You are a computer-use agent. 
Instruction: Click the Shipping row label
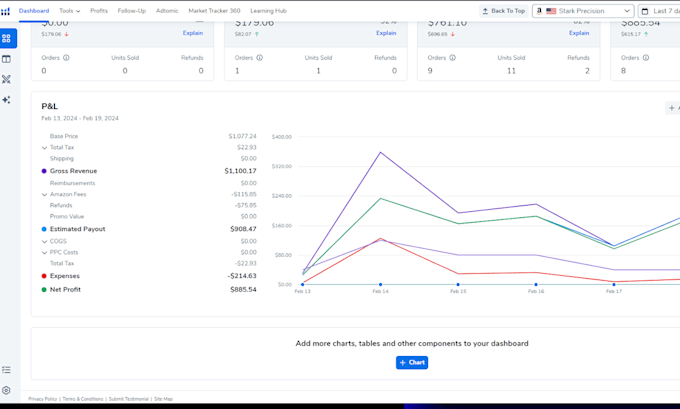tap(62, 159)
